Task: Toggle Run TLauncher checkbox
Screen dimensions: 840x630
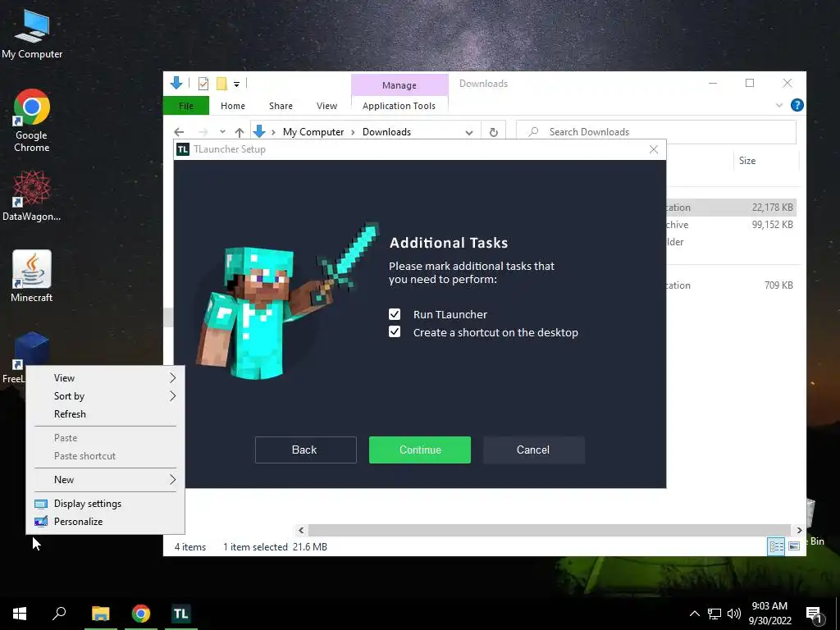Action: pos(395,314)
